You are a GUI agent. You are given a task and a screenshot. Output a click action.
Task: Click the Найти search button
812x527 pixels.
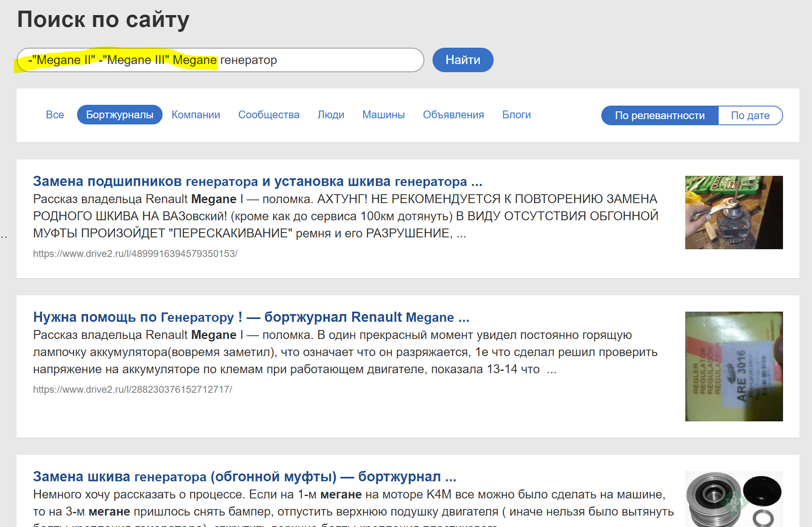click(x=463, y=60)
